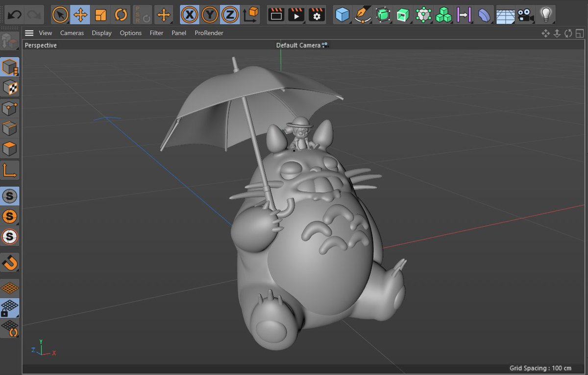Open the Options menu
The width and height of the screenshot is (588, 375).
click(131, 33)
